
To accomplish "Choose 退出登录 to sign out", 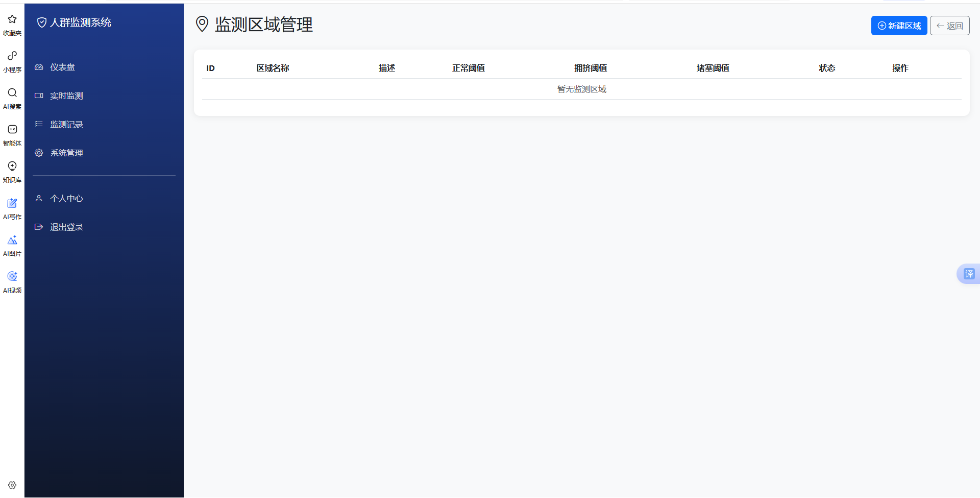I will pos(104,227).
